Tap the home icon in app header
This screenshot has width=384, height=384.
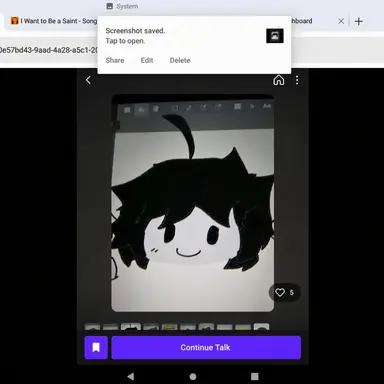tap(279, 80)
